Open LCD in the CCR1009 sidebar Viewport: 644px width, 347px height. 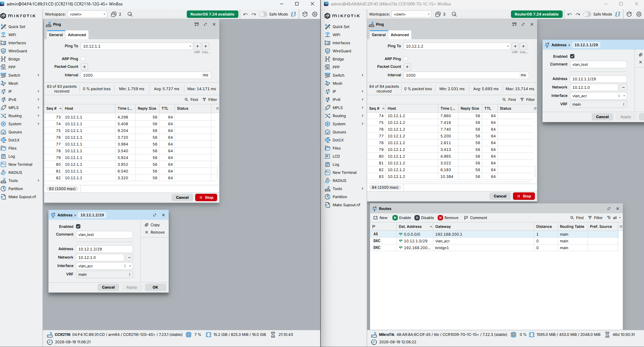pyautogui.click(x=336, y=156)
